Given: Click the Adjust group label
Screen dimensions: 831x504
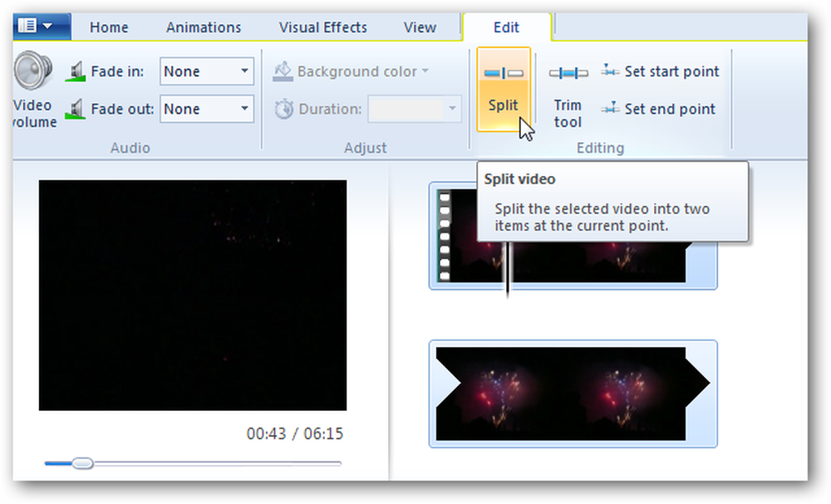Looking at the screenshot, I should click(x=365, y=148).
